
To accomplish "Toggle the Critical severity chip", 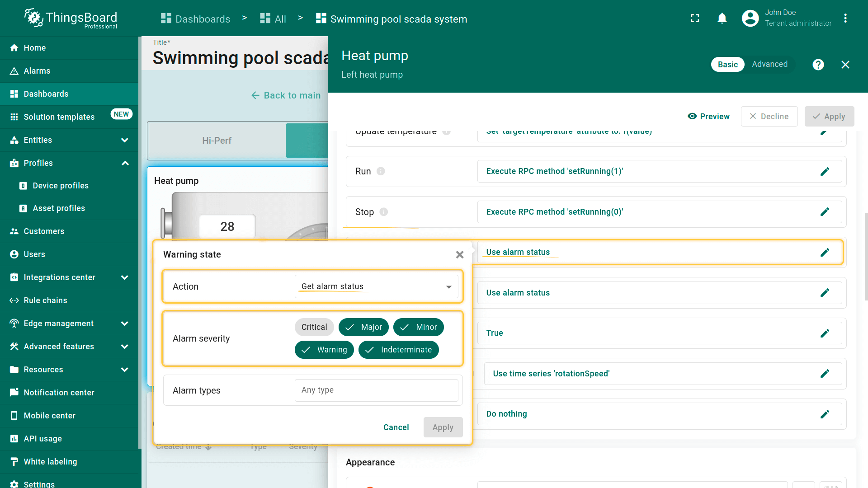I will pyautogui.click(x=314, y=327).
